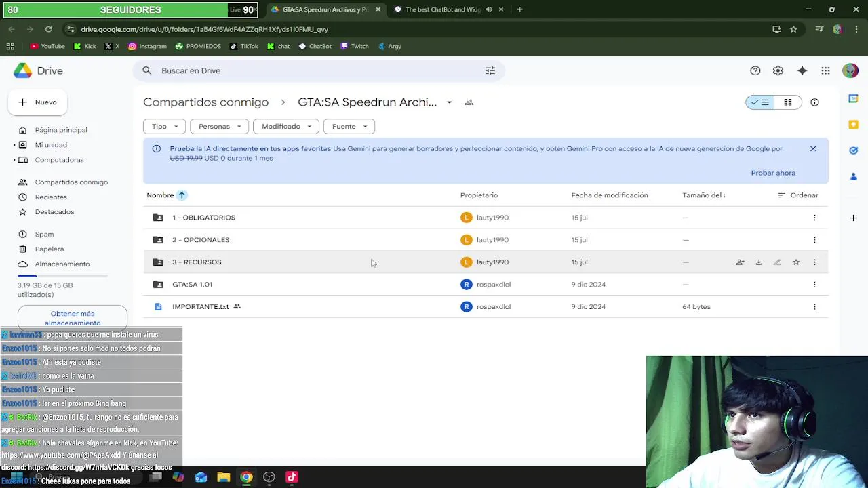Click Obtener más almacenamiento button
The image size is (868, 488).
point(73,318)
